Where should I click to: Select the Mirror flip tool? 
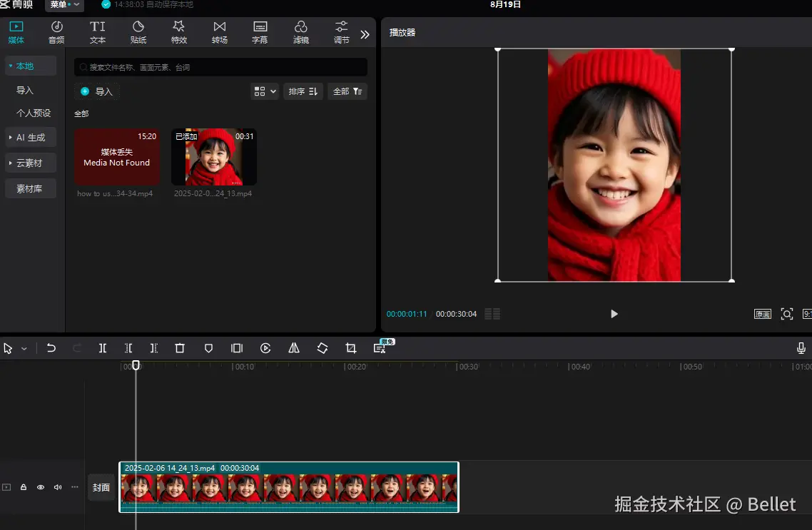click(294, 348)
